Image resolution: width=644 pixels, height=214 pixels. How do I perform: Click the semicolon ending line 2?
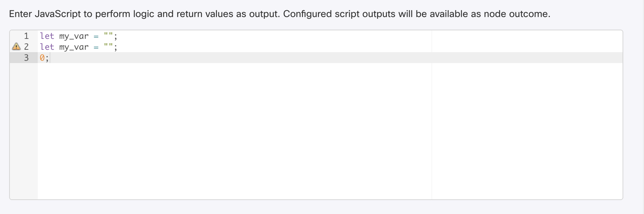[x=116, y=47]
